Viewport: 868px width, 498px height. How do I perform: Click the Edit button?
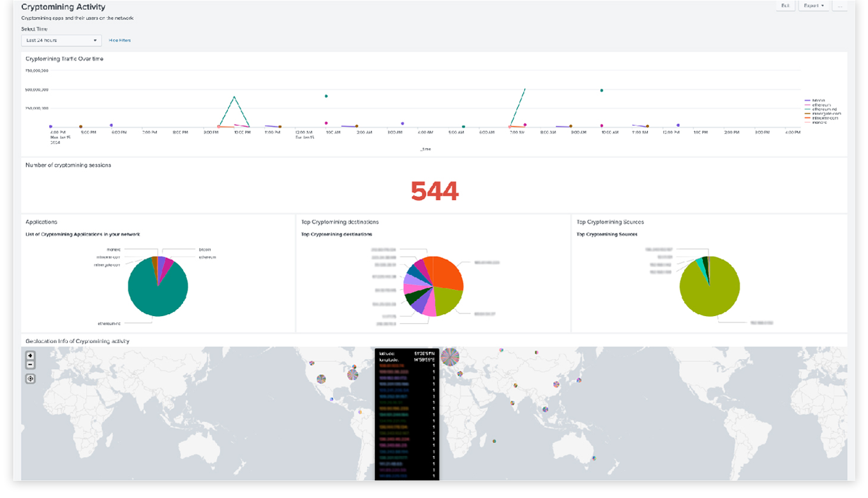point(785,6)
